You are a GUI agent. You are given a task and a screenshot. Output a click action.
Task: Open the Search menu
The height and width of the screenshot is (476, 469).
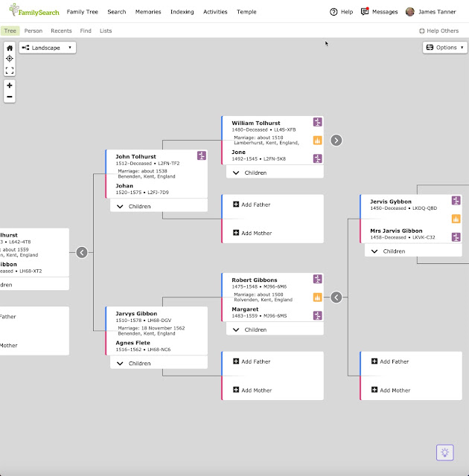click(117, 12)
